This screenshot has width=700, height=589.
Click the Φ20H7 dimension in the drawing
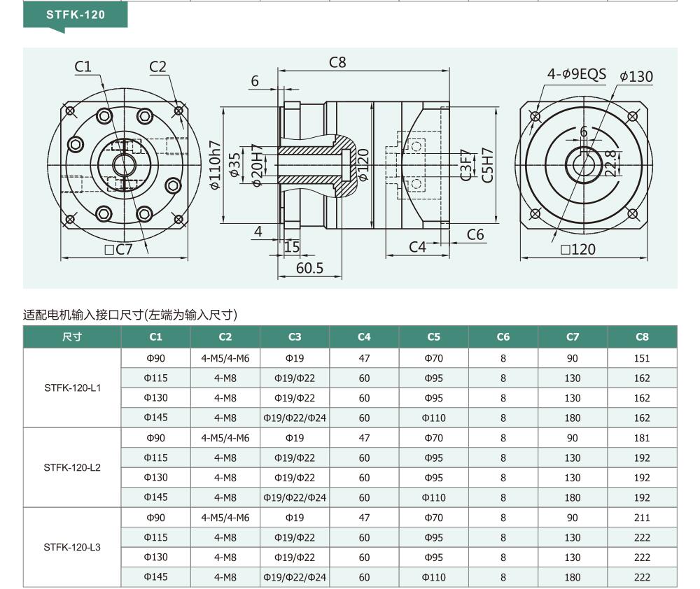(x=257, y=165)
